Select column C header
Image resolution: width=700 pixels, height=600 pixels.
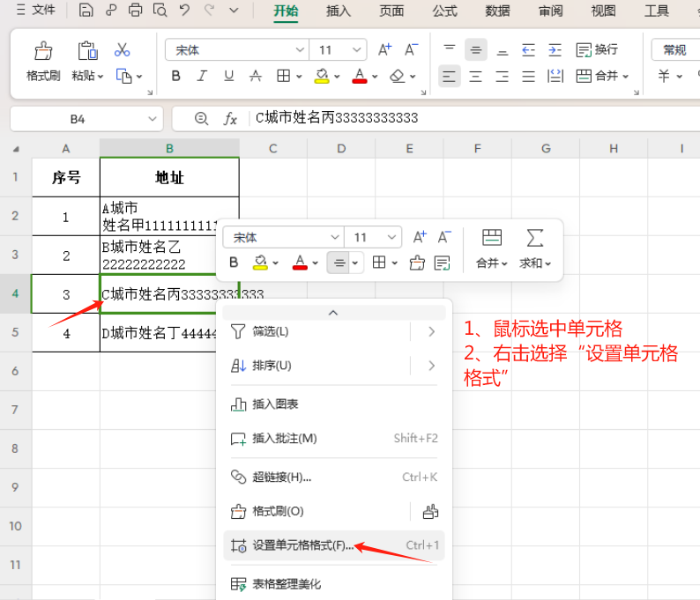(273, 149)
